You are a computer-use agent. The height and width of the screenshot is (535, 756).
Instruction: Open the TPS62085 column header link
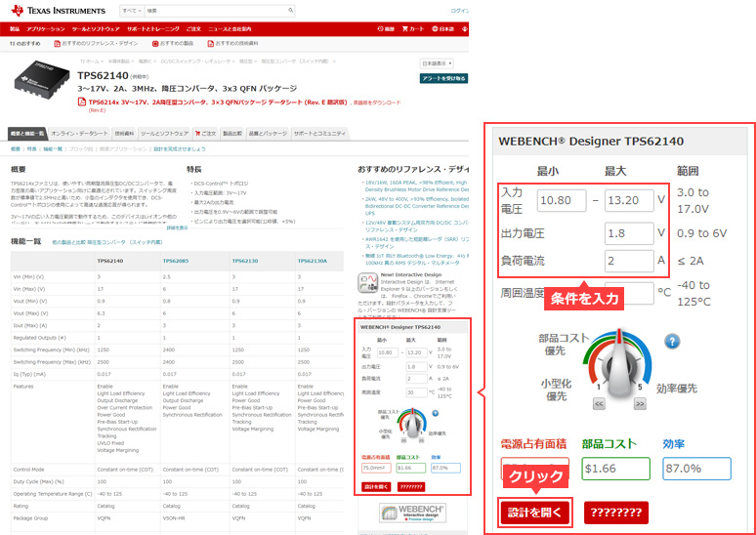[176, 261]
